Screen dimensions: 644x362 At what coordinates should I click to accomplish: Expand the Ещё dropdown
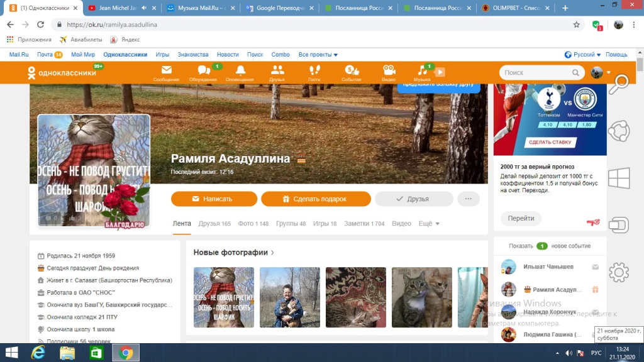point(429,224)
